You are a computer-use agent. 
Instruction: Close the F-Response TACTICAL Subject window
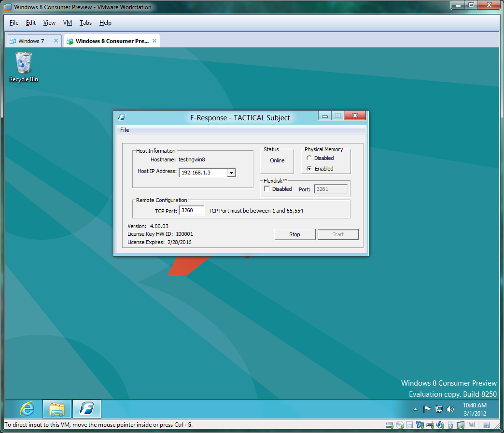coord(355,115)
